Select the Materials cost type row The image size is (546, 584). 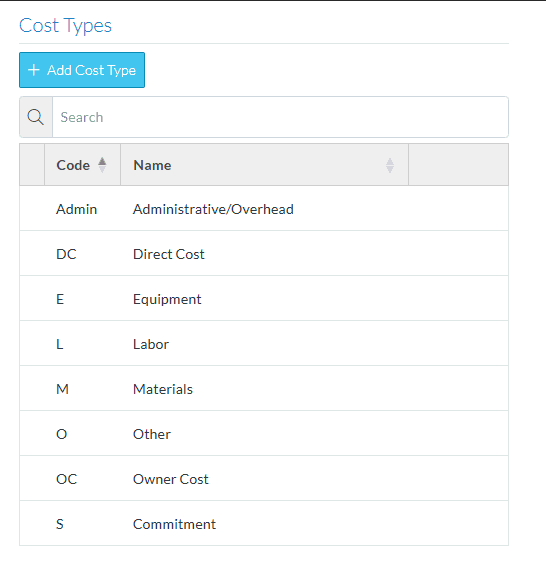tap(264, 389)
